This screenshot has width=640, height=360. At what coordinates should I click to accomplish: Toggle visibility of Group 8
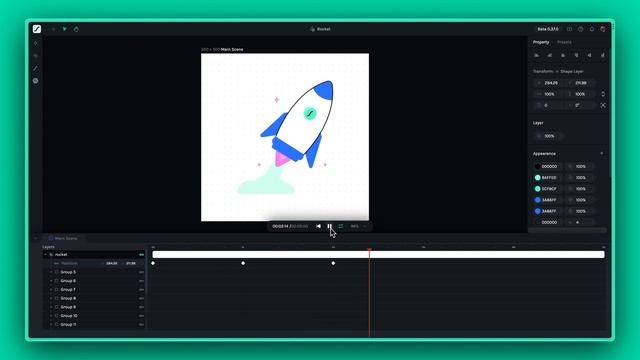point(141,298)
